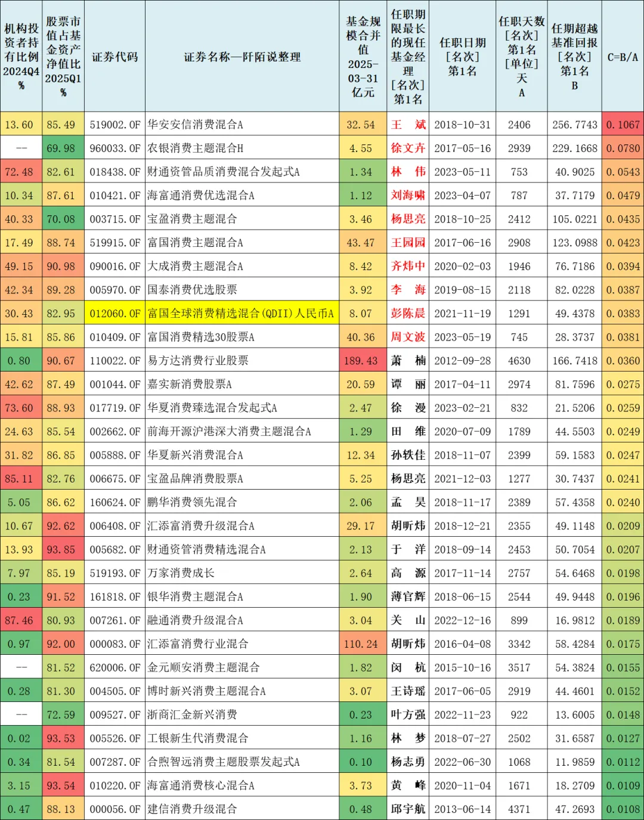Select code 005970.OF

[x=115, y=290]
